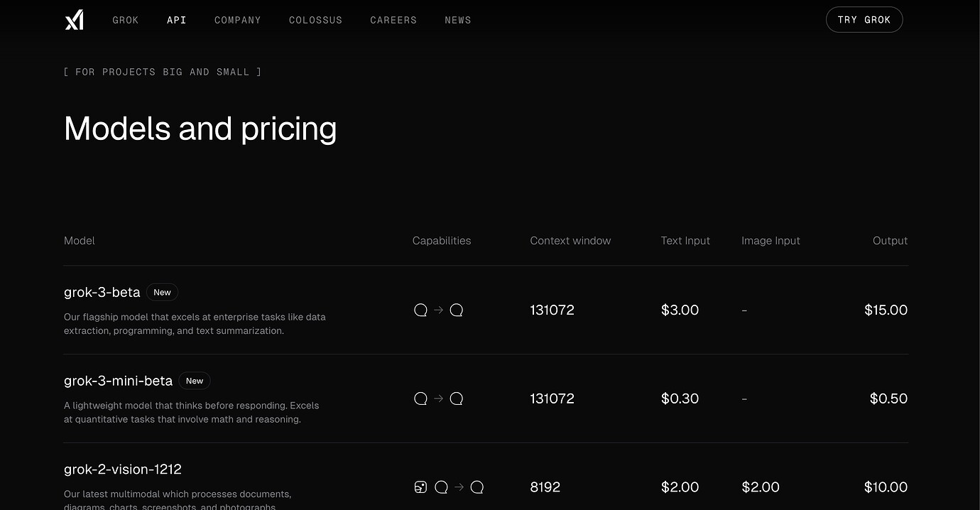Click the $10.00 output price
Image resolution: width=980 pixels, height=510 pixels.
(886, 487)
